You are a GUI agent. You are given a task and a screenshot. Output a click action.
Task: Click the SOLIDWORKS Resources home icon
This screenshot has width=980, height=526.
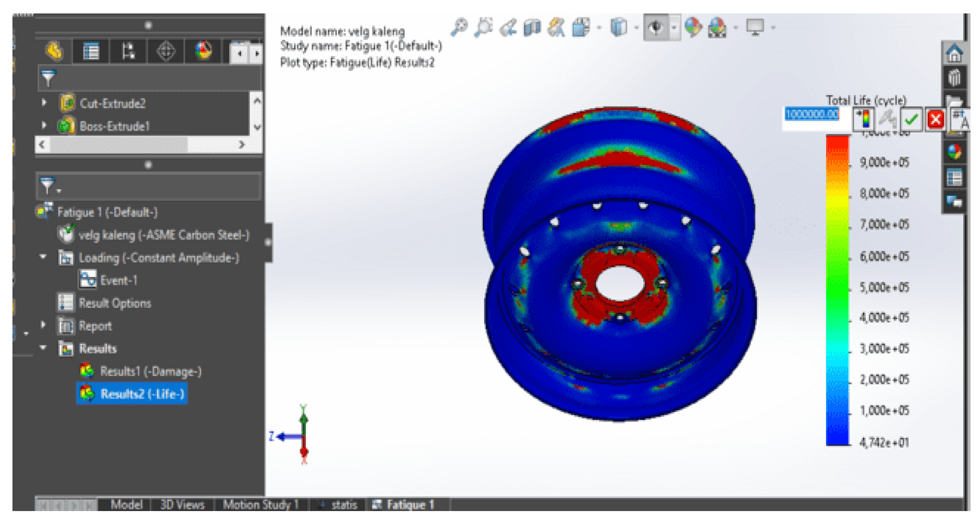(954, 53)
